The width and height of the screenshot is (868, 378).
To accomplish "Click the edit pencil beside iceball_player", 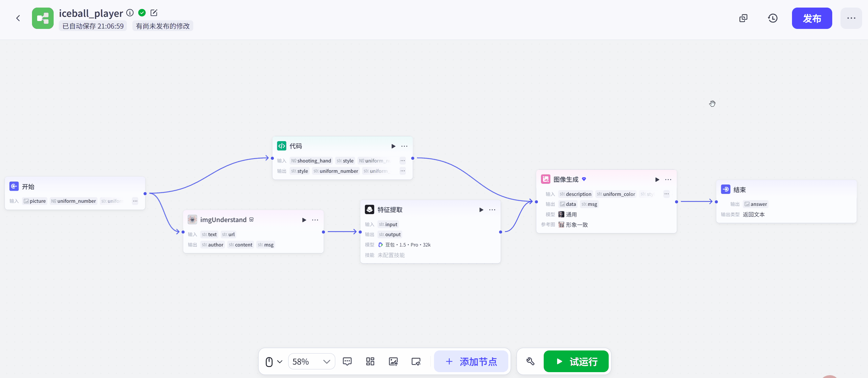I will click(x=154, y=13).
